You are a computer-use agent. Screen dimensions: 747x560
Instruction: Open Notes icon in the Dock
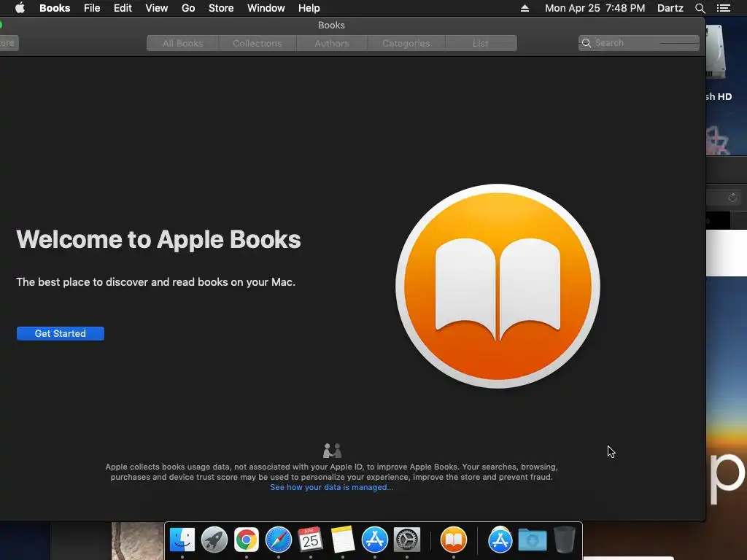[x=343, y=540]
